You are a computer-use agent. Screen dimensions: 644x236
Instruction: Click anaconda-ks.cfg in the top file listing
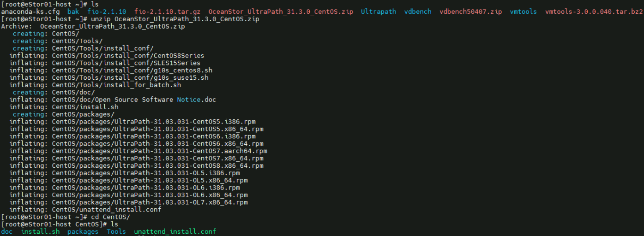click(30, 12)
